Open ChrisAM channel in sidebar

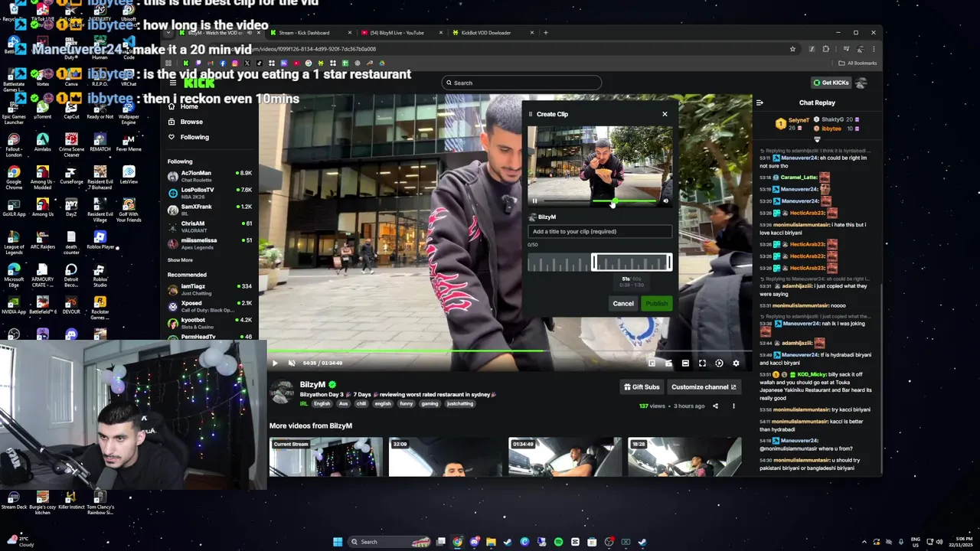click(211, 226)
